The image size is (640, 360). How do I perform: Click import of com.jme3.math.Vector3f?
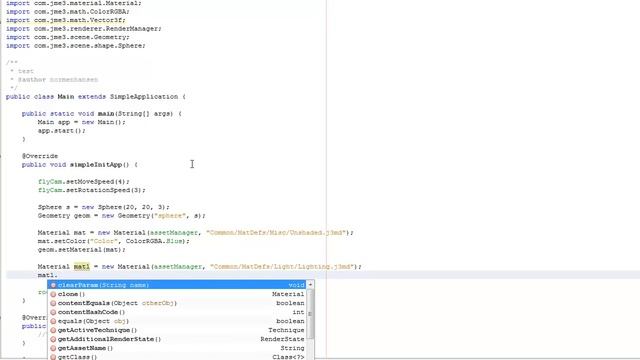pyautogui.click(x=66, y=20)
